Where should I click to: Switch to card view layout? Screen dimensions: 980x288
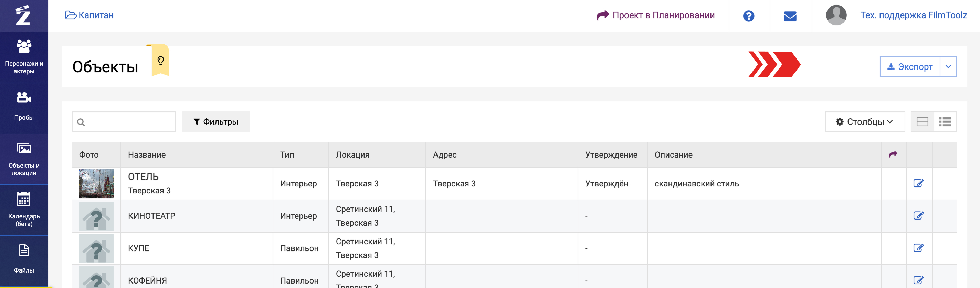tap(922, 122)
